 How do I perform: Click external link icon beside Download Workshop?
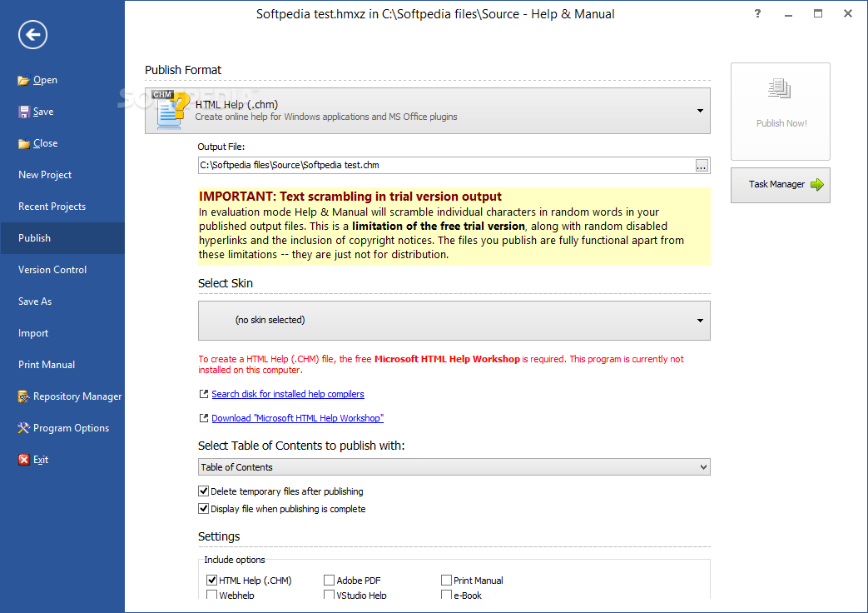coord(203,418)
